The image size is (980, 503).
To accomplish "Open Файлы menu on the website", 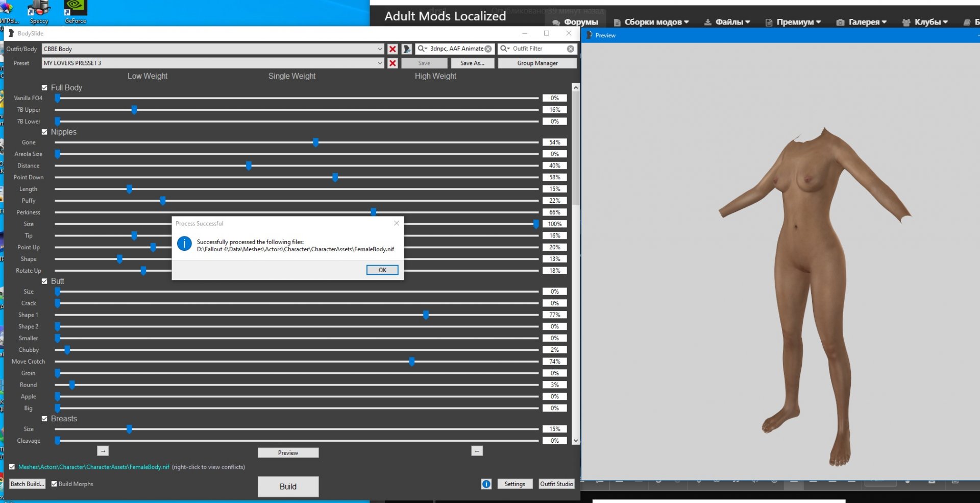I will 727,22.
